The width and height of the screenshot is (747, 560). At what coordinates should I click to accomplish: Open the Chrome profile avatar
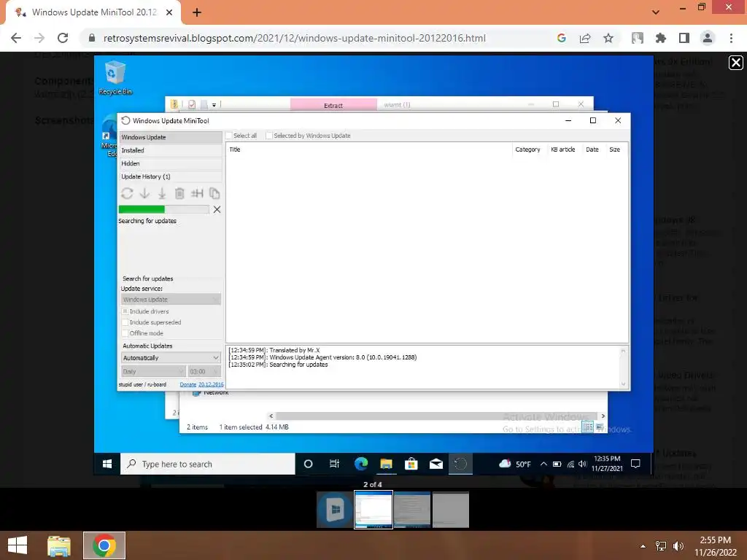(708, 38)
